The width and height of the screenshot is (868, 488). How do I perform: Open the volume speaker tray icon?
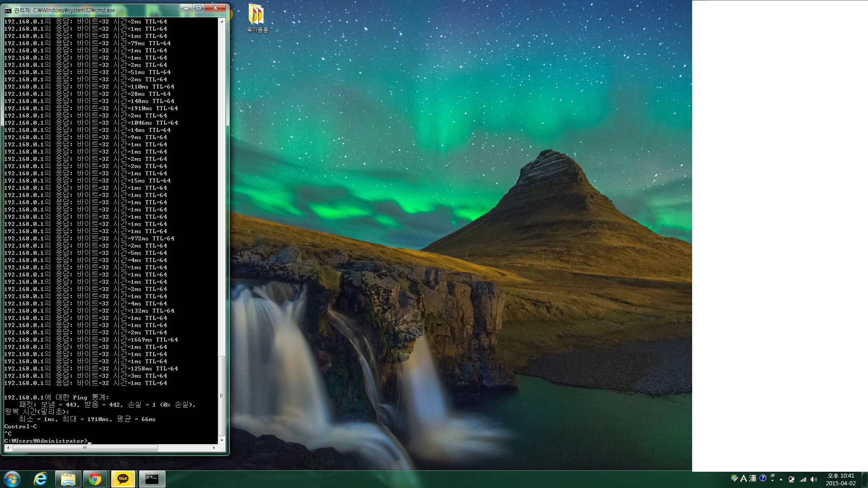(x=814, y=479)
